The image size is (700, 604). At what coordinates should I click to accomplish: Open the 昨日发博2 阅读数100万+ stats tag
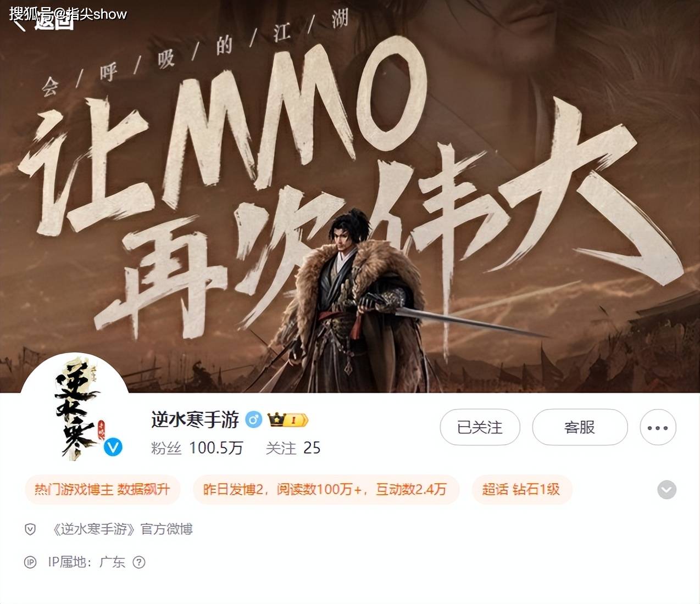tap(325, 489)
